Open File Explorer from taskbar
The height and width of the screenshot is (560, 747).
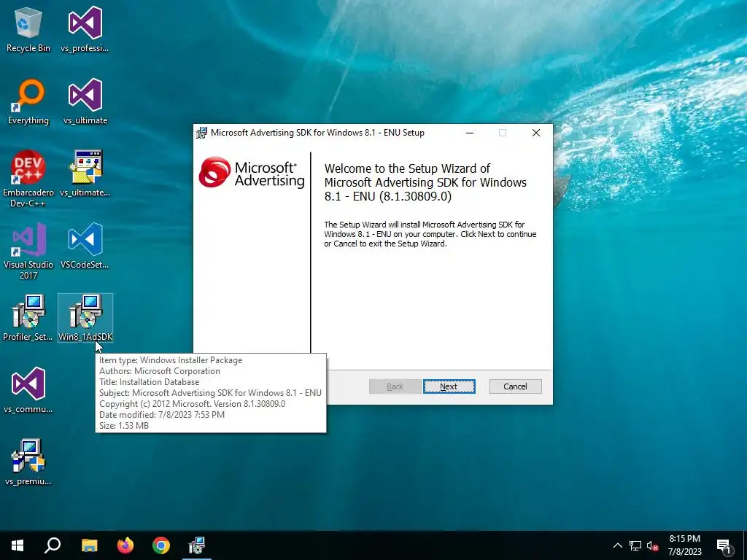pyautogui.click(x=89, y=545)
